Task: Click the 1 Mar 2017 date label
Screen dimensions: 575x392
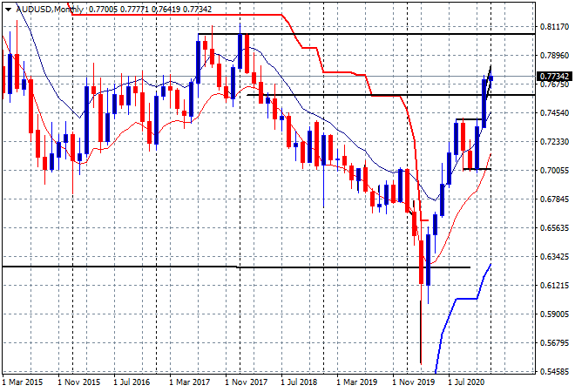Action: coord(190,382)
